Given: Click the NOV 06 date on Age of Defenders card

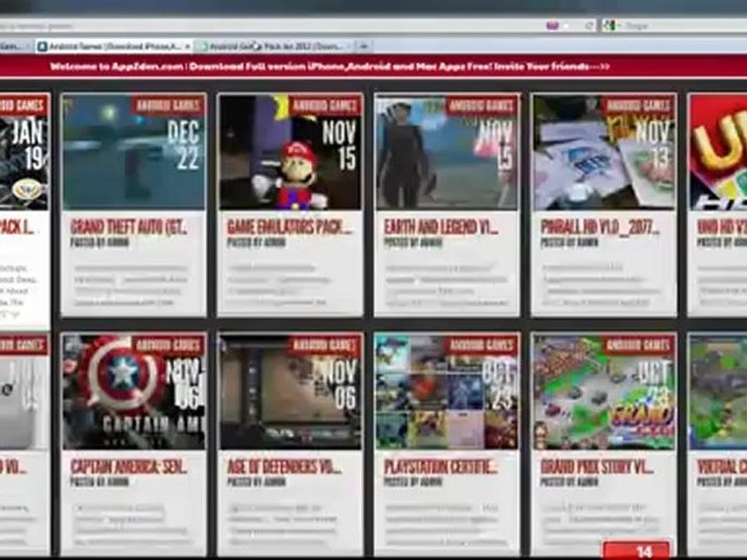Looking at the screenshot, I should pos(340,384).
